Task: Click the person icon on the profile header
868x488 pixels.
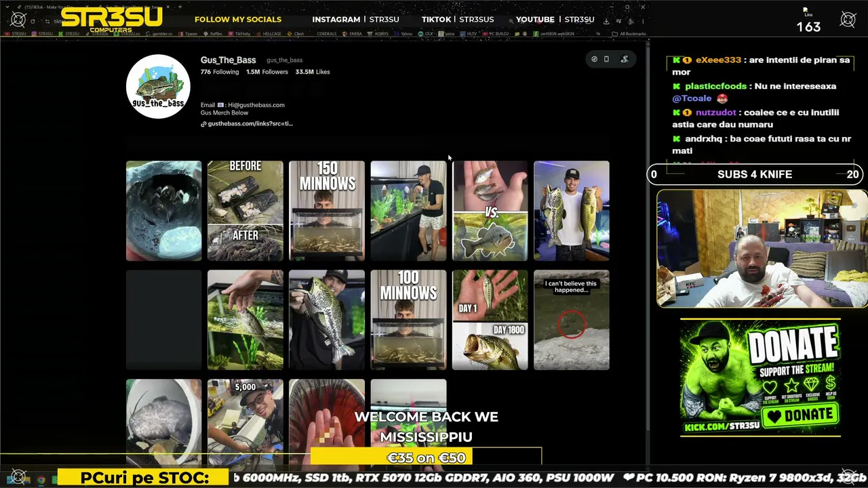Action: [625, 59]
